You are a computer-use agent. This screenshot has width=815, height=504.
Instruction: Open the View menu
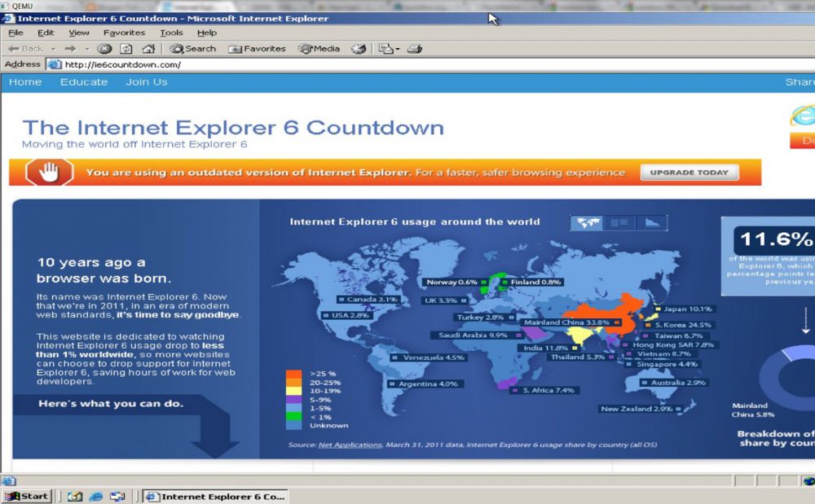(79, 33)
